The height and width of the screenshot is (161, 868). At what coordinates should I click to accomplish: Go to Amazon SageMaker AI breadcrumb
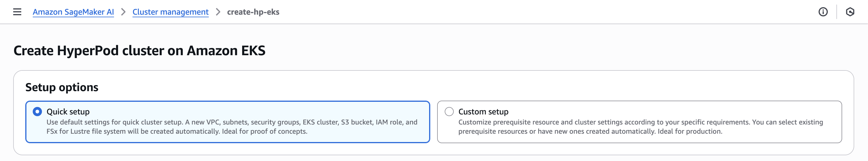[73, 12]
